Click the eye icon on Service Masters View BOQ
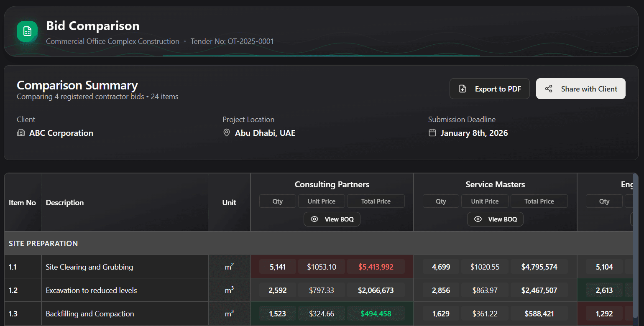This screenshot has width=644, height=326. pyautogui.click(x=478, y=219)
